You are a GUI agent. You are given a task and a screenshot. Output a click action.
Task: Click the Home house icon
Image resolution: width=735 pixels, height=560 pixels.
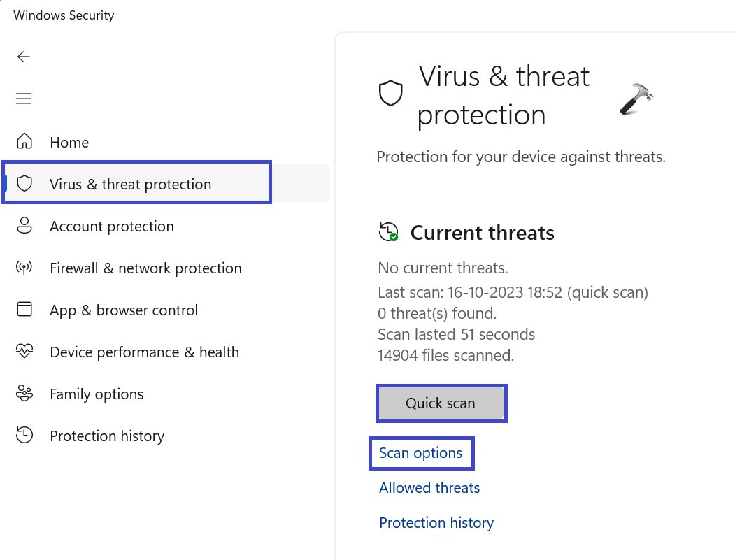24,142
